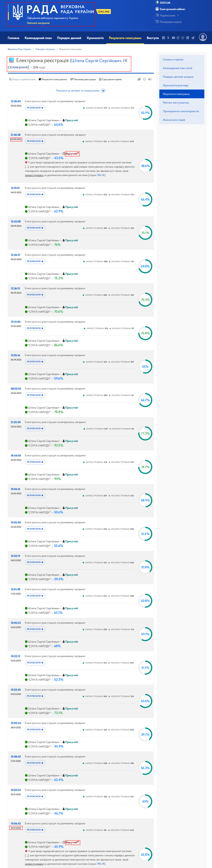Click the 75.8% progress circle

click(x=145, y=333)
